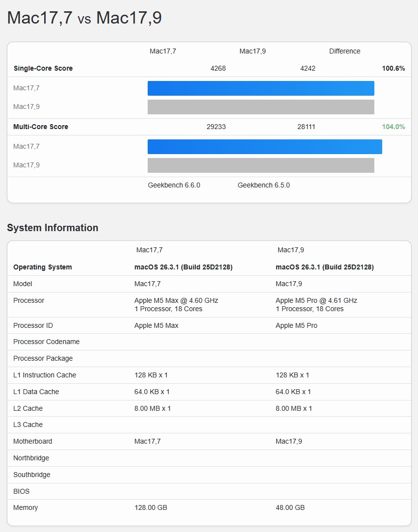Click the System Information heading
418x532 pixels.
pos(52,228)
